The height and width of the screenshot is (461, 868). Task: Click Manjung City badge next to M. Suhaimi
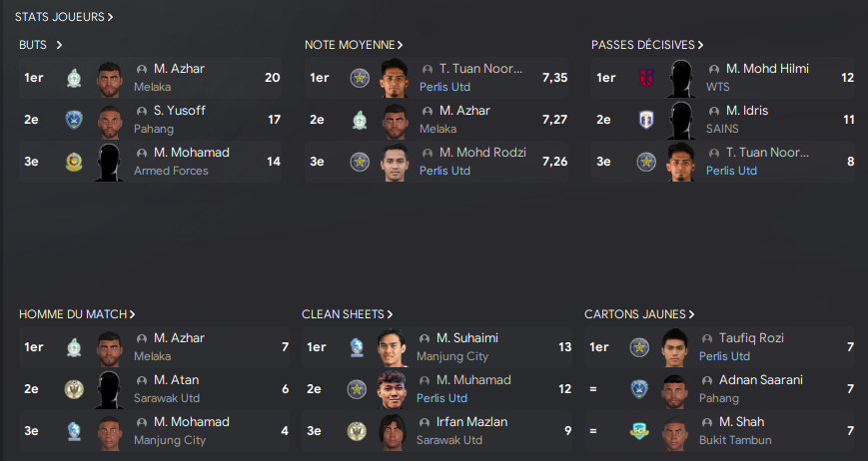tap(357, 347)
